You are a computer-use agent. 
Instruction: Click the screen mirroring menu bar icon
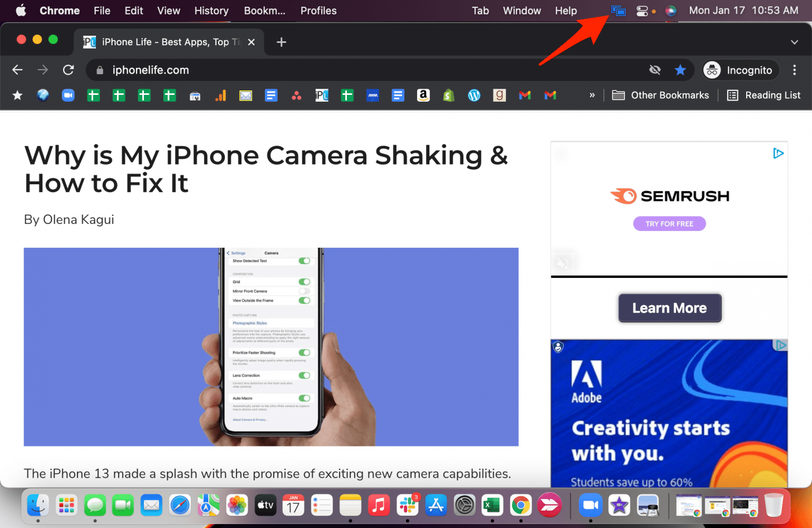click(618, 11)
